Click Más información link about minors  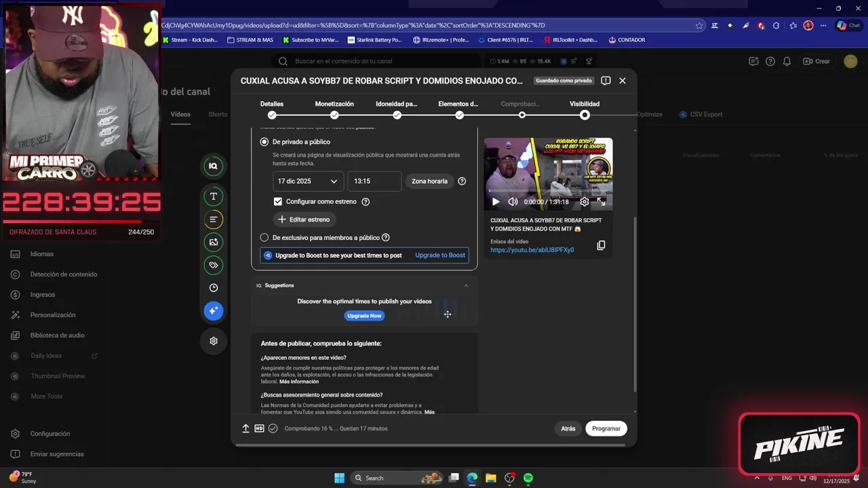299,382
